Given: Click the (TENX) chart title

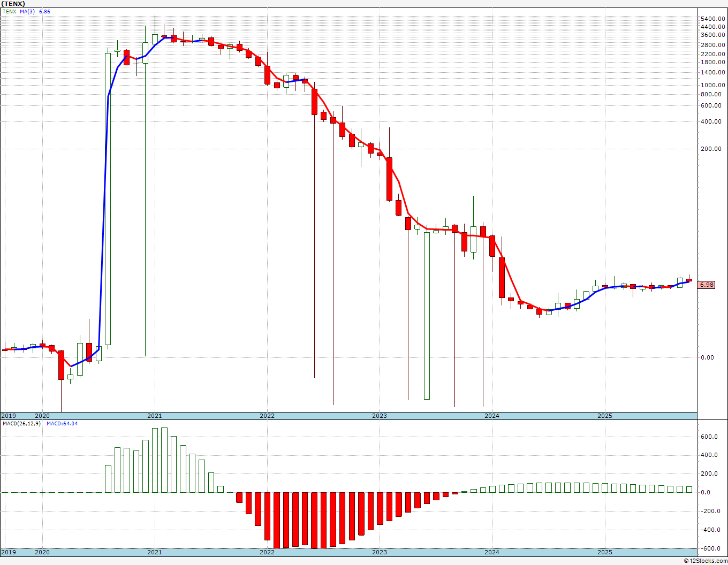Looking at the screenshot, I should click(13, 4).
